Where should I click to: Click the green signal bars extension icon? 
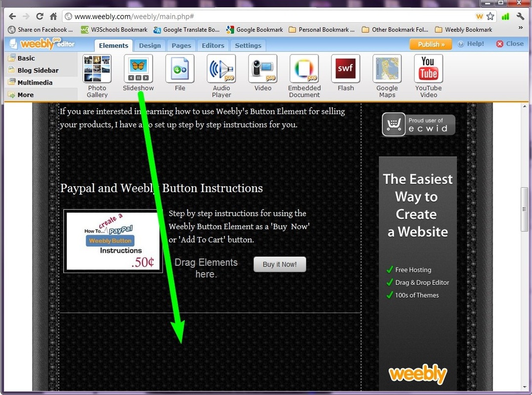505,16
